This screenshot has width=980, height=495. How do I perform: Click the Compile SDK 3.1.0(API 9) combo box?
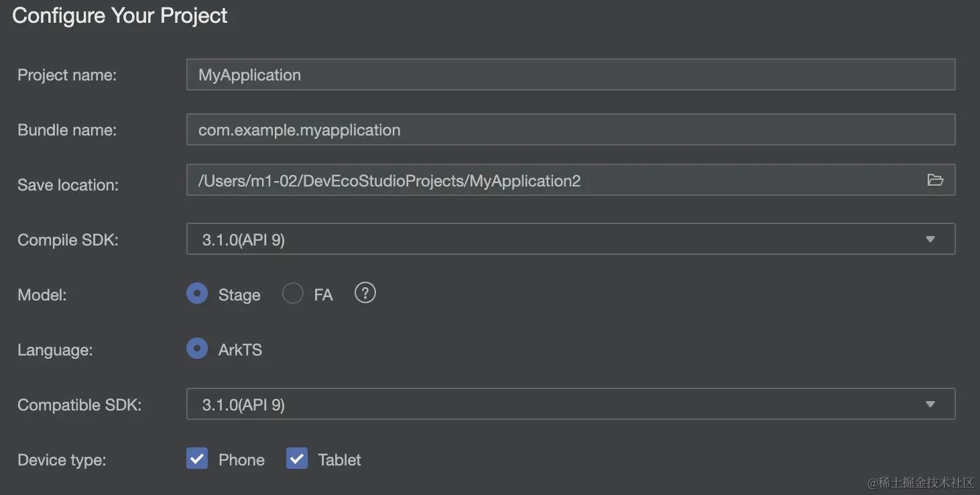[x=536, y=239]
